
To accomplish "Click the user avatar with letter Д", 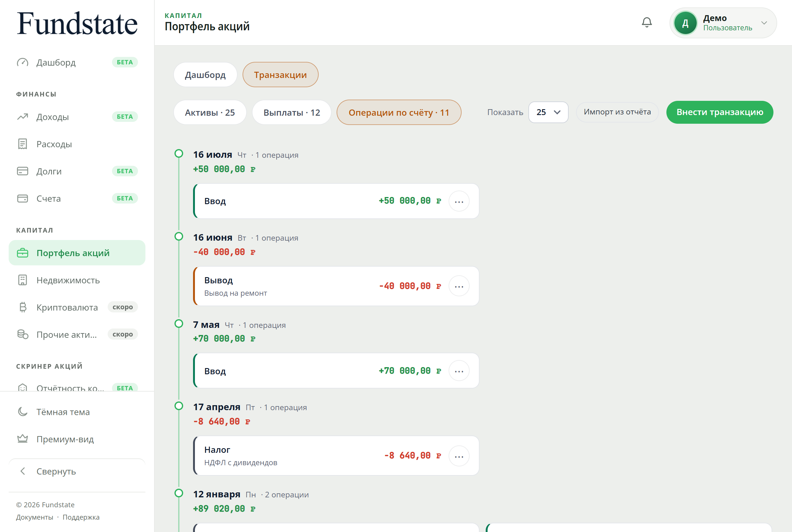I will tap(685, 23).
